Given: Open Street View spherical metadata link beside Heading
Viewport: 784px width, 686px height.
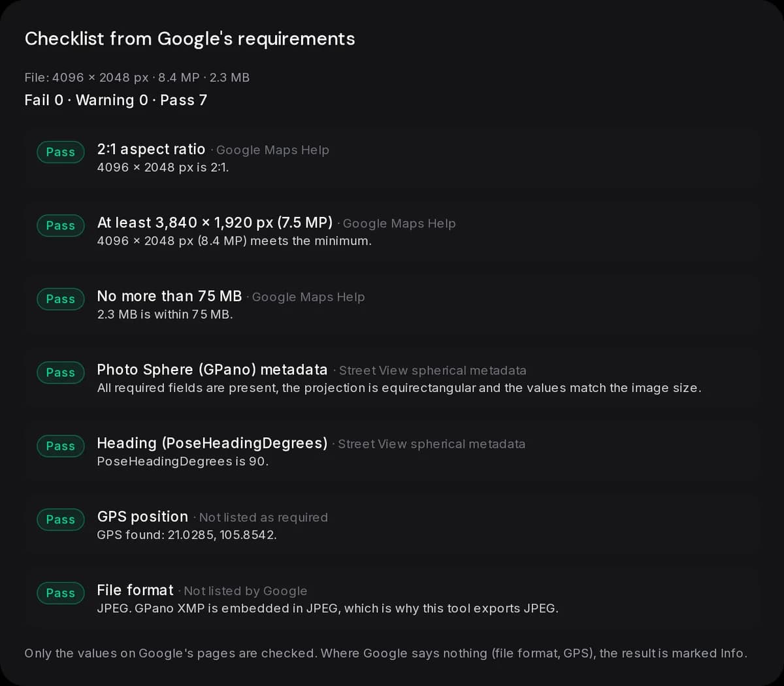Looking at the screenshot, I should click(431, 444).
